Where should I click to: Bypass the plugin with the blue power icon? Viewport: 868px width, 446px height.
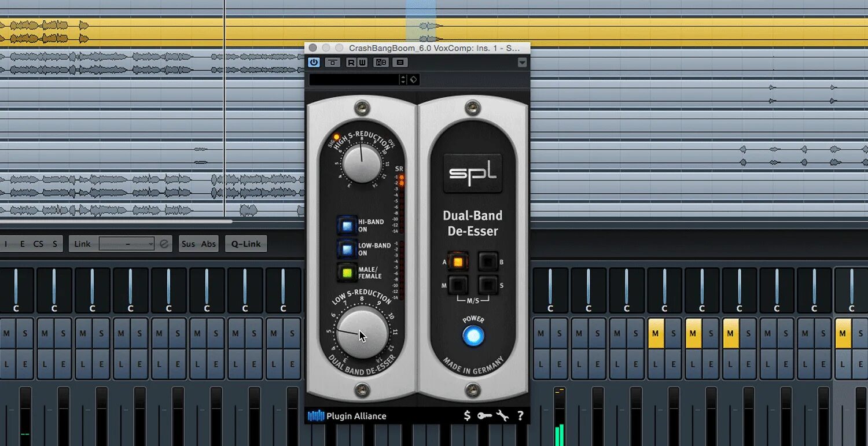[314, 62]
